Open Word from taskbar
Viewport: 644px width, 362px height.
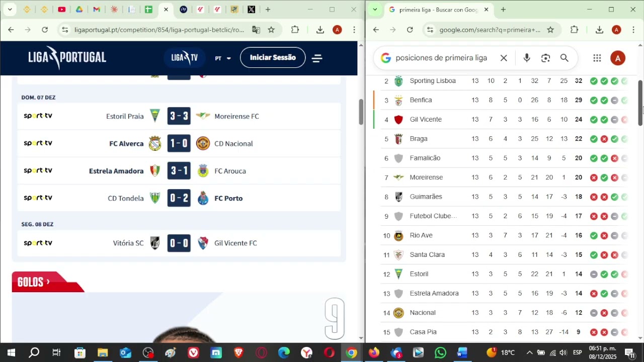point(462,353)
